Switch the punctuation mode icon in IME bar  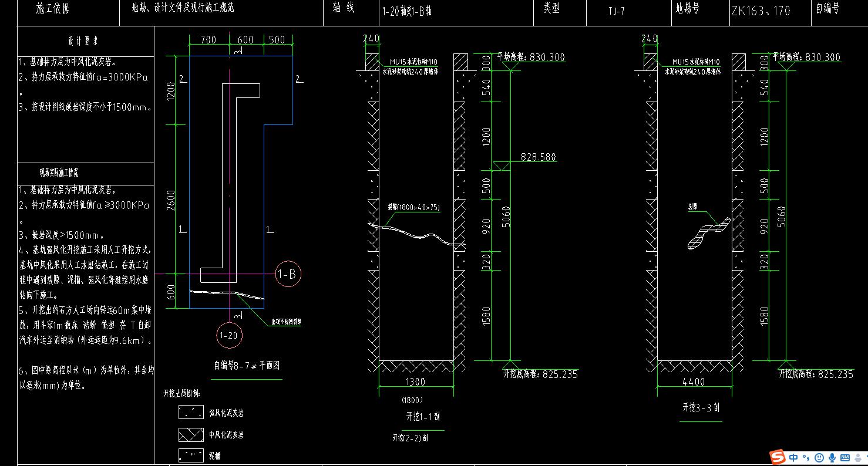(806, 458)
